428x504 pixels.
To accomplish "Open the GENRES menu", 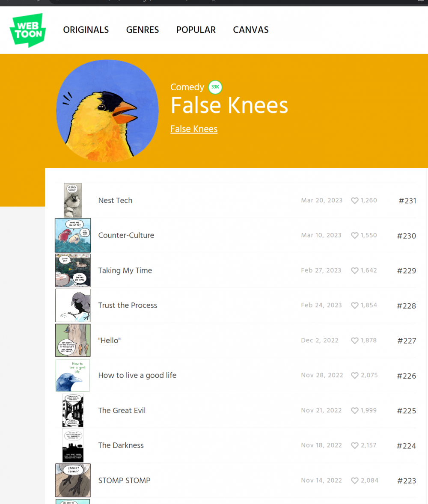I will pos(143,30).
